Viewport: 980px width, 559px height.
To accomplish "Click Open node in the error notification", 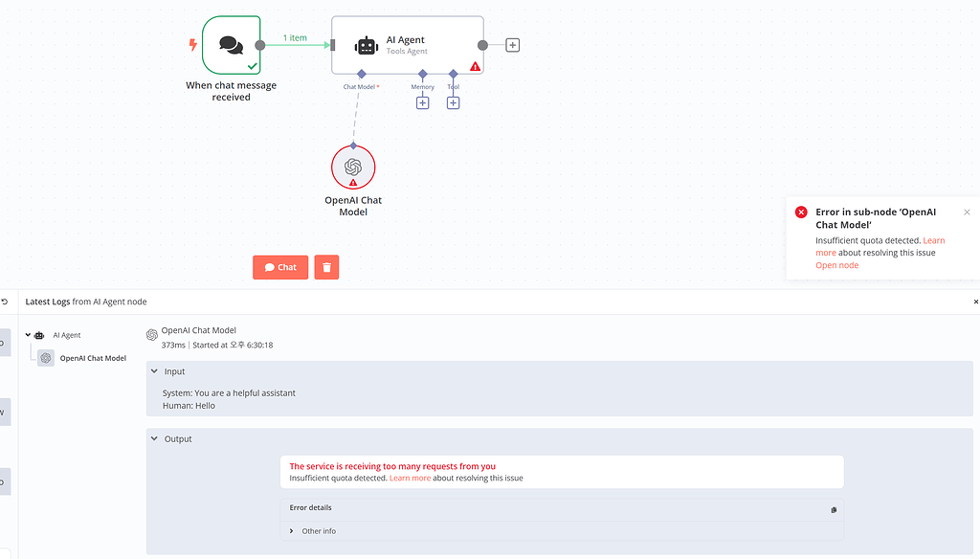I will 836,265.
